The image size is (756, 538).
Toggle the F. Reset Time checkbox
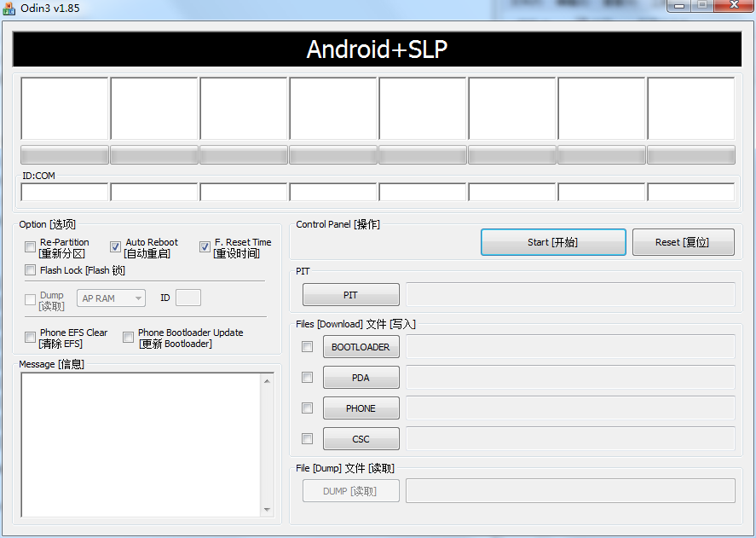click(205, 247)
